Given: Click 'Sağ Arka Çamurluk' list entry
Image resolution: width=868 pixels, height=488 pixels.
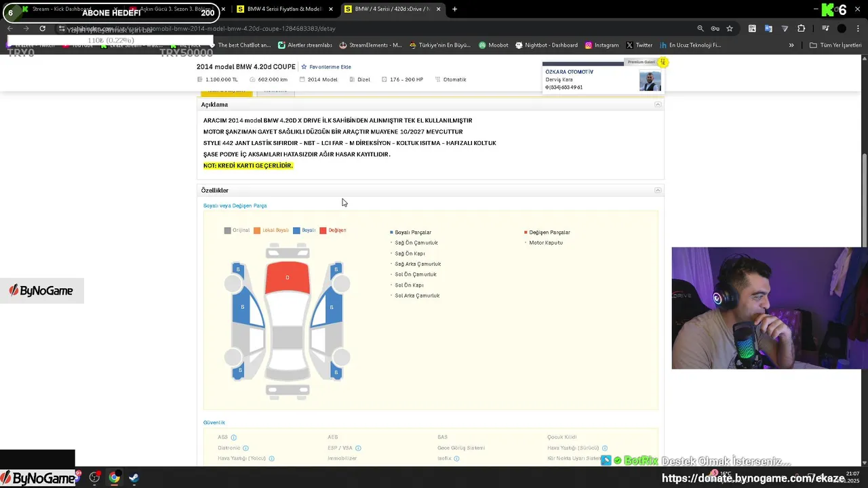Looking at the screenshot, I should (418, 264).
